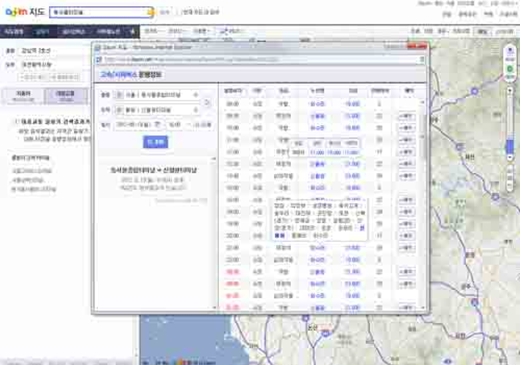Select the 지도 map-type button at top right
521x365 pixels.
(482, 32)
